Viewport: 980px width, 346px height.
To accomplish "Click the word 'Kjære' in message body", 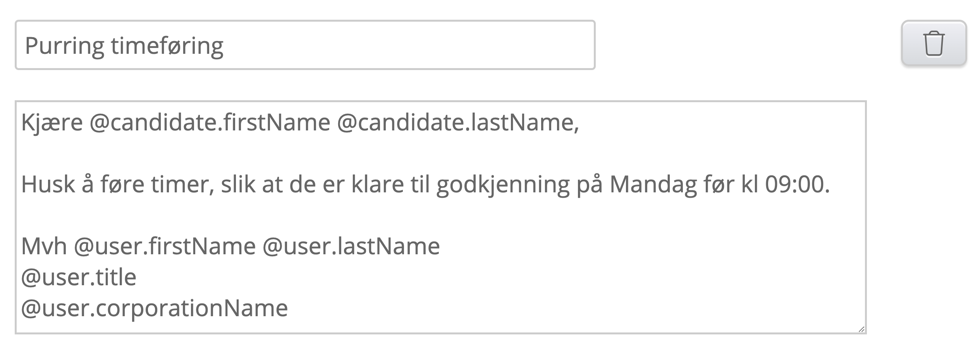I will click(x=52, y=122).
